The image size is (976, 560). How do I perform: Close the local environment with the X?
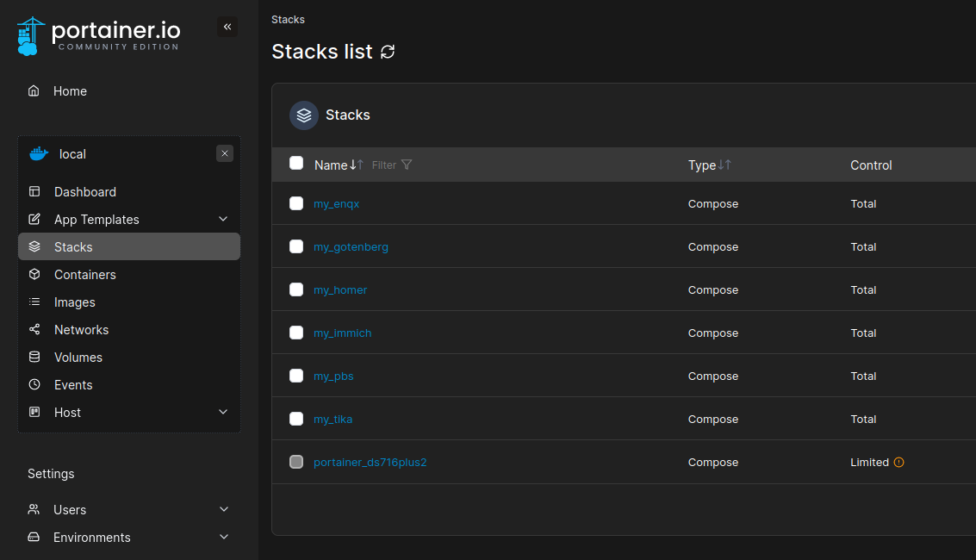[225, 153]
